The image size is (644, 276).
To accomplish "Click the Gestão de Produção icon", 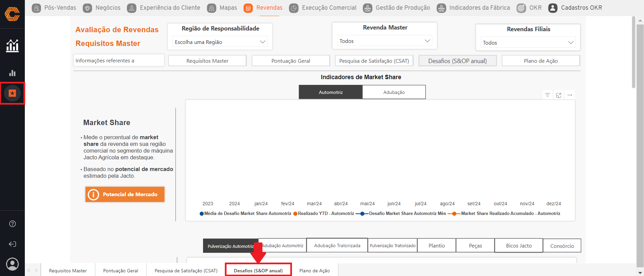I will pos(368,8).
